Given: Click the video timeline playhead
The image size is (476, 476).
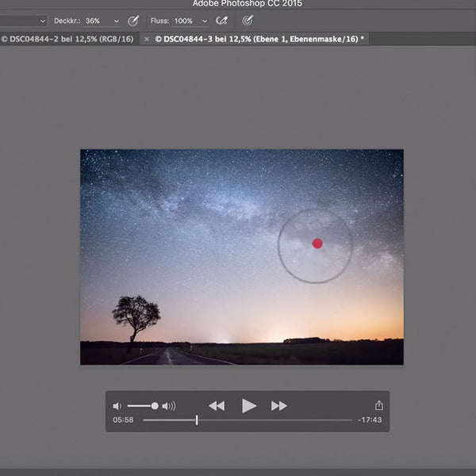Looking at the screenshot, I should click(x=197, y=420).
